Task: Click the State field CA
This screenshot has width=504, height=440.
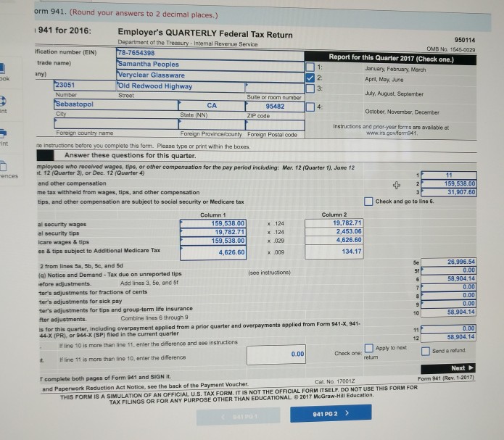Action: [x=212, y=105]
